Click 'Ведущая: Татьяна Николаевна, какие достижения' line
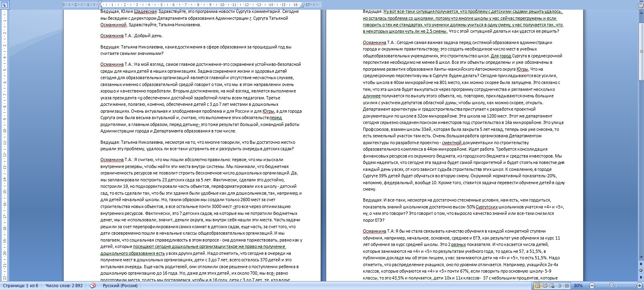 point(196,47)
